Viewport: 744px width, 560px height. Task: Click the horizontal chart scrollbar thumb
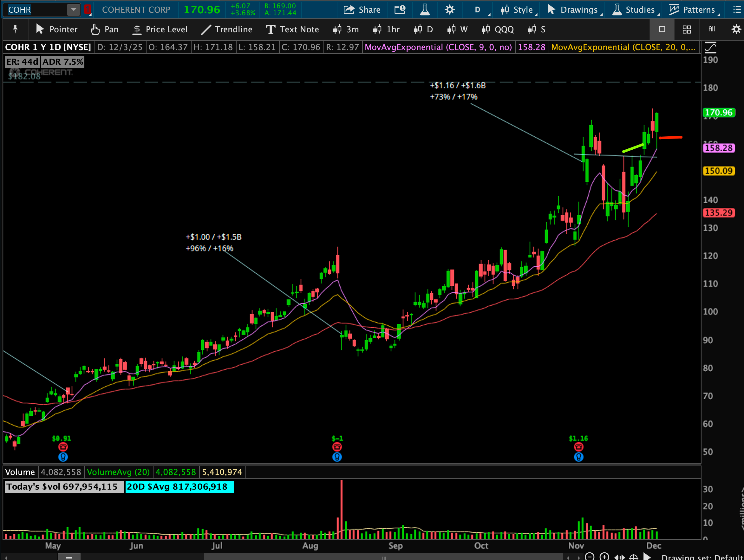point(383,557)
